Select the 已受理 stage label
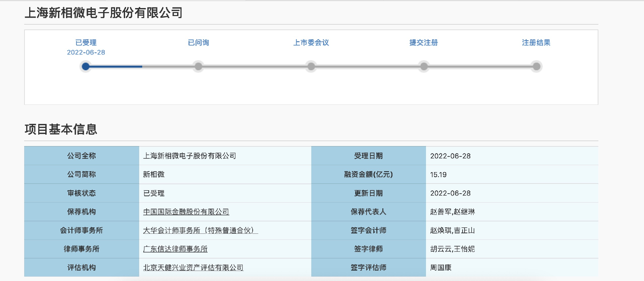The height and width of the screenshot is (281, 644). [x=86, y=43]
